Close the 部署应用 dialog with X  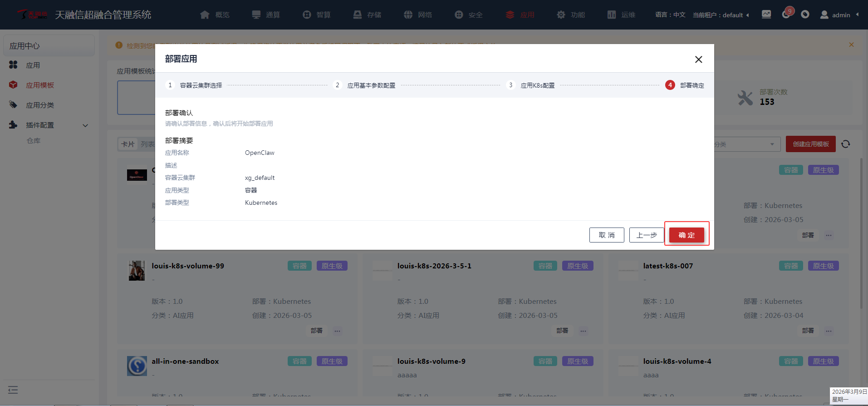698,59
